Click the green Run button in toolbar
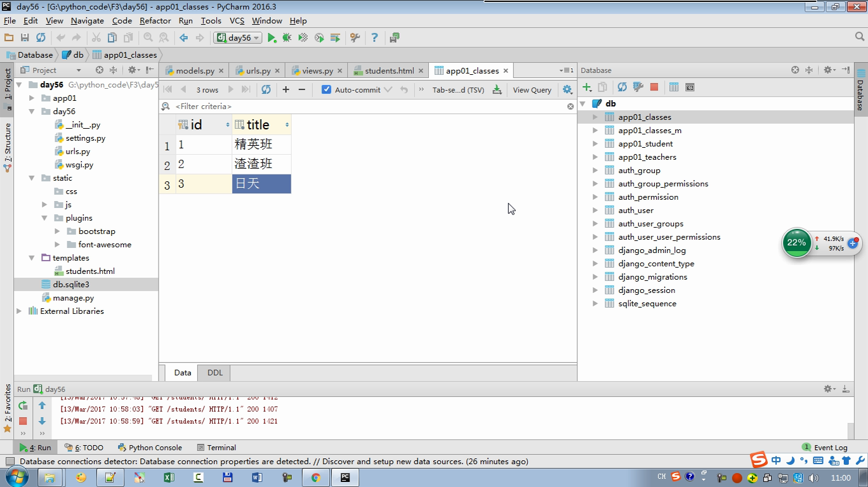Viewport: 868px width, 487px height. [x=272, y=38]
